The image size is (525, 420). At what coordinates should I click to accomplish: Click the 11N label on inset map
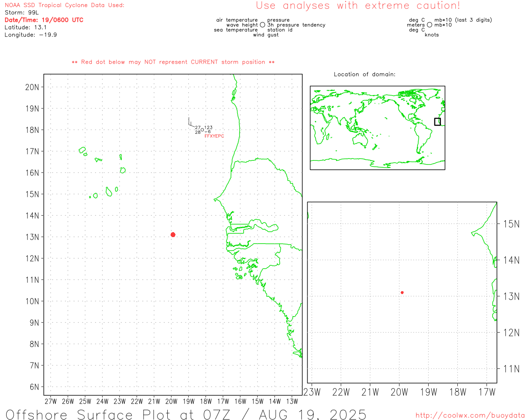tap(511, 369)
